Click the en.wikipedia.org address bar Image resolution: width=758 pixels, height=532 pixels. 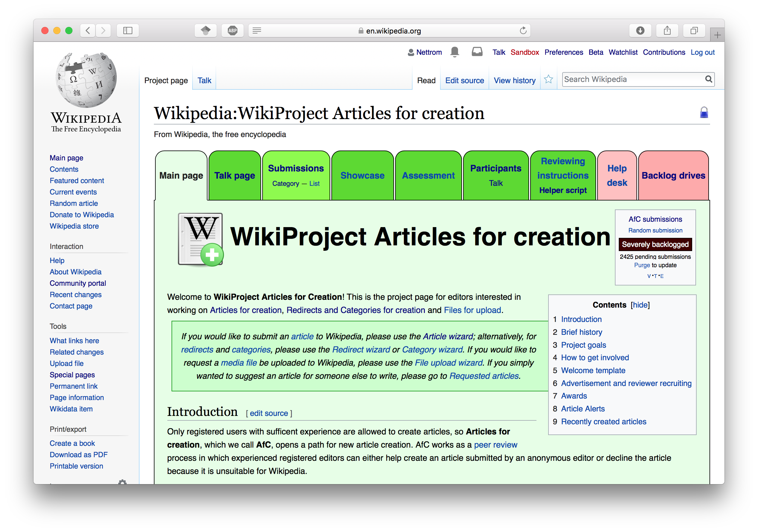[x=389, y=31]
